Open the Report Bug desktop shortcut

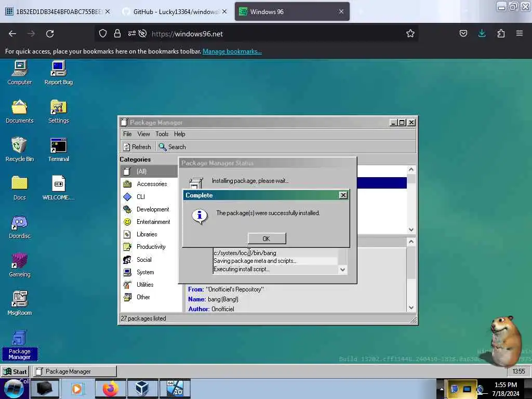58,73
